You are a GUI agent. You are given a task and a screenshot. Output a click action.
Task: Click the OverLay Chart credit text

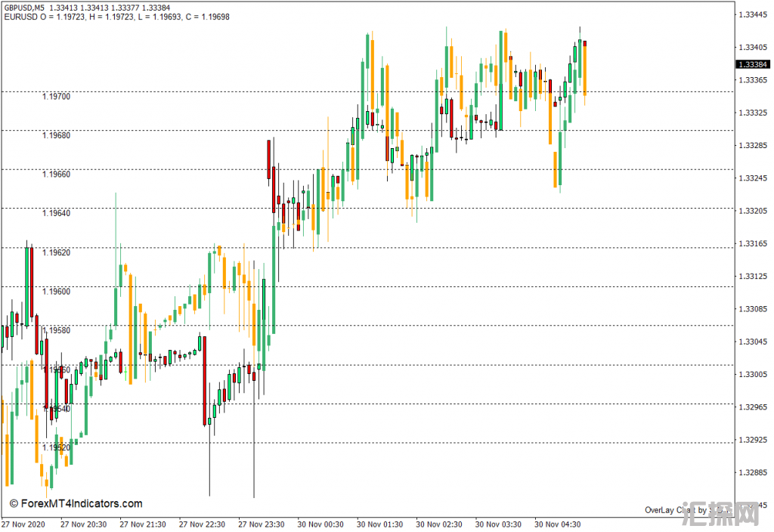pos(686,511)
